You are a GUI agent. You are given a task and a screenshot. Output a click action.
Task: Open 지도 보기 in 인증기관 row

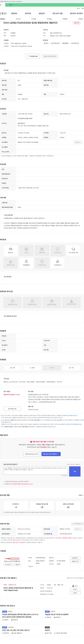pos(78,529)
